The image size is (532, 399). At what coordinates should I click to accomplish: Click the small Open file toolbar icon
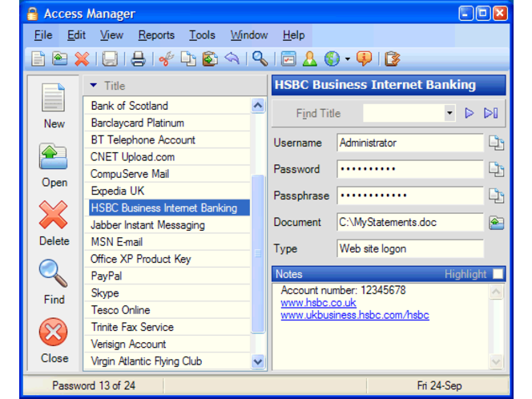coord(60,58)
